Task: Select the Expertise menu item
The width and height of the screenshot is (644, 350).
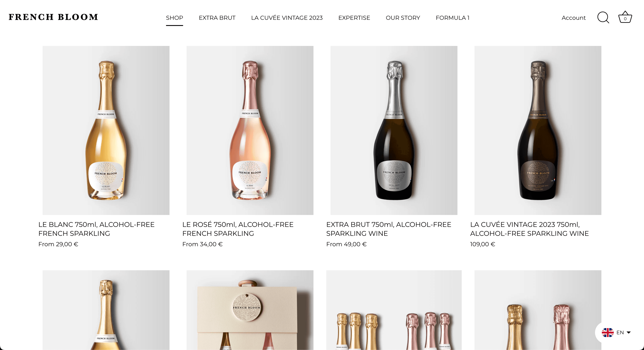Action: tap(354, 18)
